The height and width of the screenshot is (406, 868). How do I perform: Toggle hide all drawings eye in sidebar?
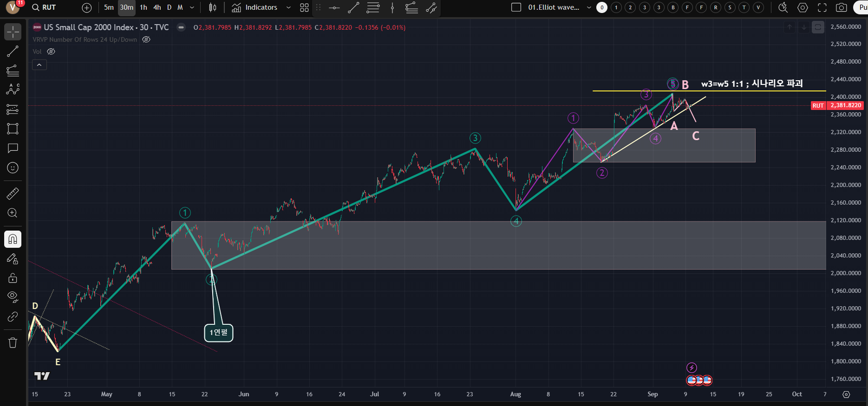pos(13,296)
